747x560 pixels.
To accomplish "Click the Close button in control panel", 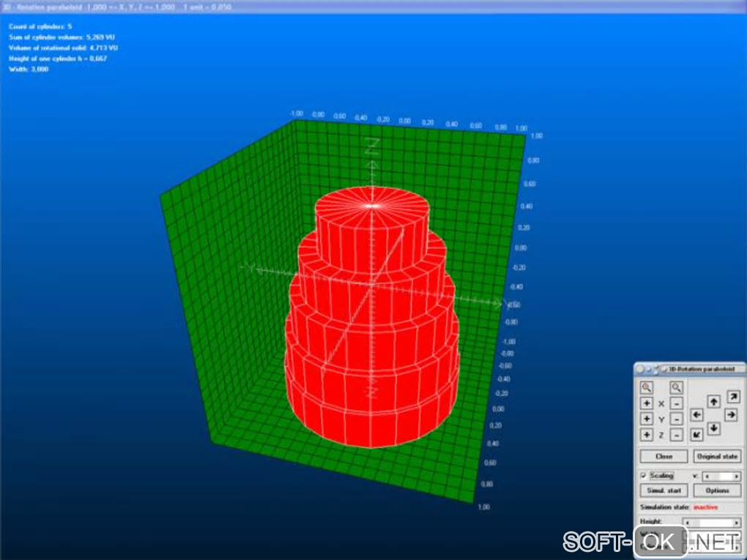I will (664, 456).
